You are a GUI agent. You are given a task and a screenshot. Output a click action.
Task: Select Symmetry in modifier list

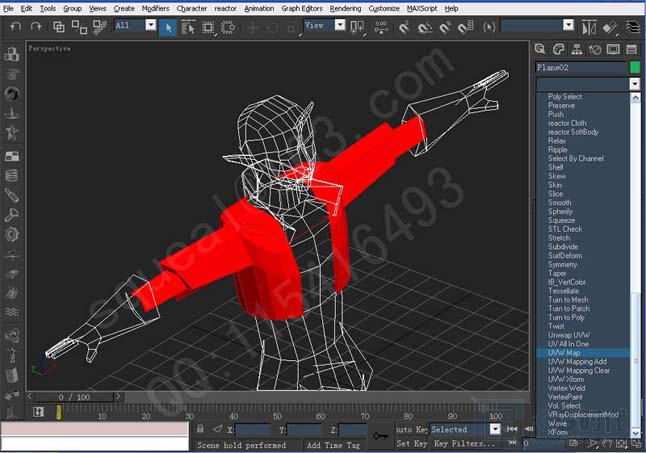[x=562, y=264]
